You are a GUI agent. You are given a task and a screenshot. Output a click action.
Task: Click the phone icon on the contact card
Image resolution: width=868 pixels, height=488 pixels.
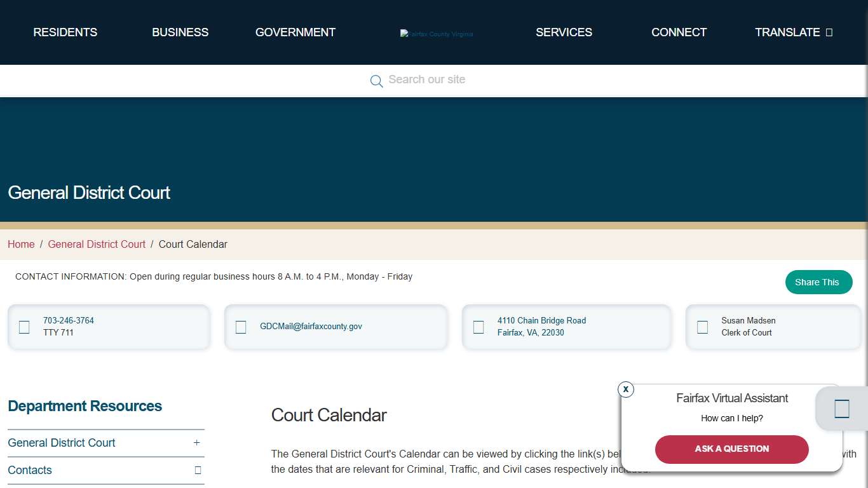[x=24, y=327]
